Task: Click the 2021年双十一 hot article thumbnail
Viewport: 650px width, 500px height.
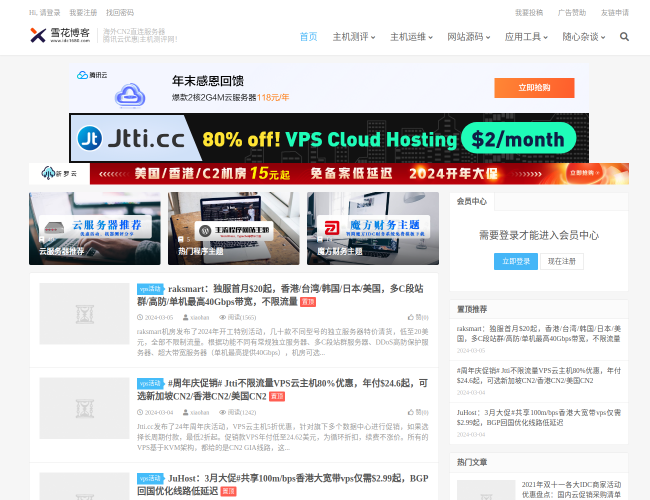Action: pyautogui.click(x=486, y=490)
